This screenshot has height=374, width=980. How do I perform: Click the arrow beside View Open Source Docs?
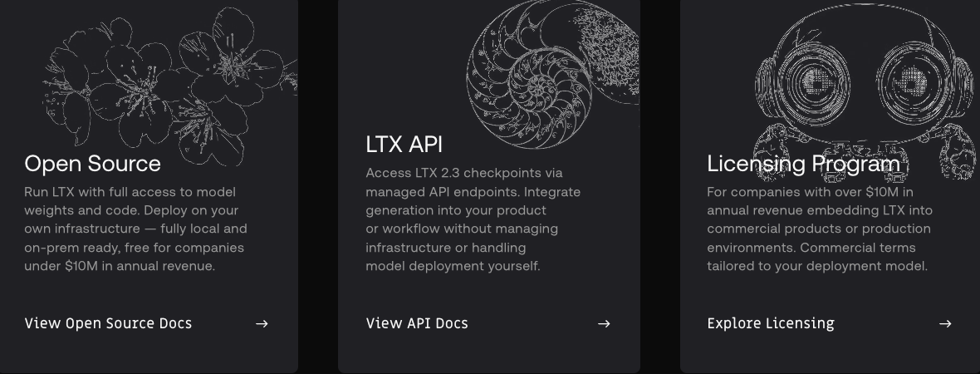(262, 323)
